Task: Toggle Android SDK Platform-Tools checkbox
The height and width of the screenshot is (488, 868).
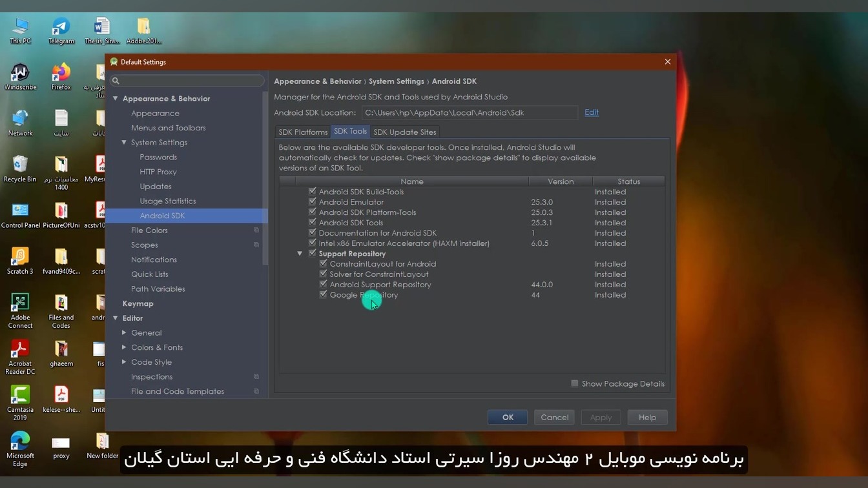Action: click(313, 212)
